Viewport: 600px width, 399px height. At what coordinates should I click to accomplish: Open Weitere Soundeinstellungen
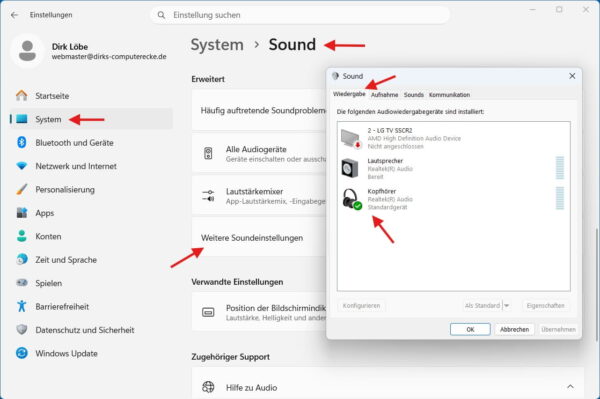pos(259,238)
